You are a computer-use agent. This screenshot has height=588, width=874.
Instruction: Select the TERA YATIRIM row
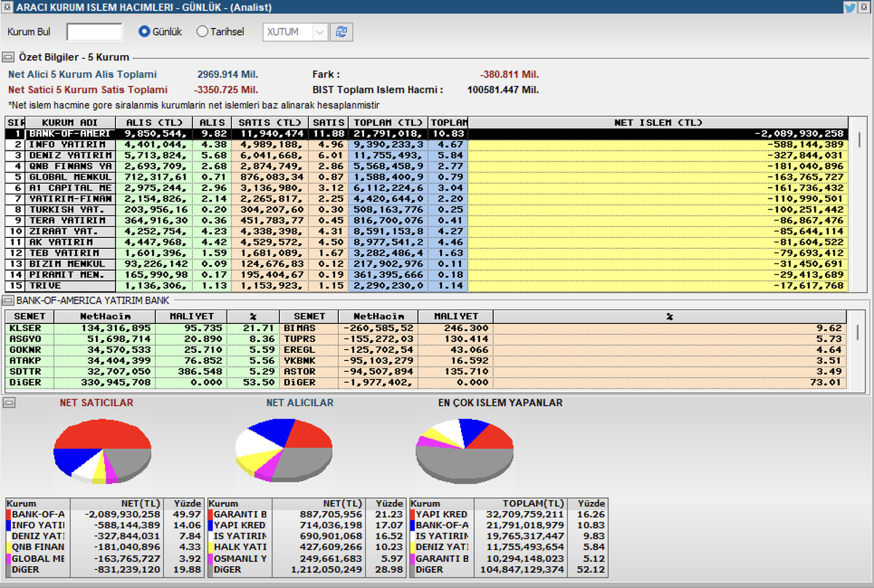tap(427, 220)
